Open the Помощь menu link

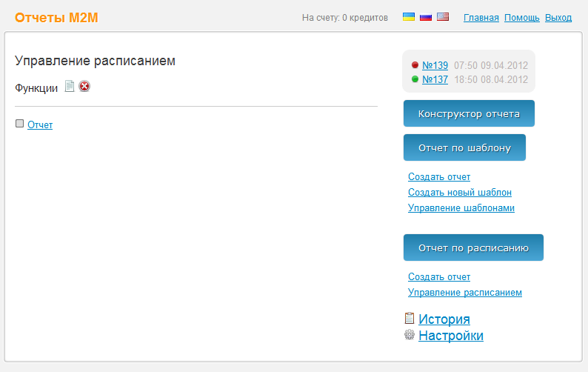pyautogui.click(x=521, y=18)
